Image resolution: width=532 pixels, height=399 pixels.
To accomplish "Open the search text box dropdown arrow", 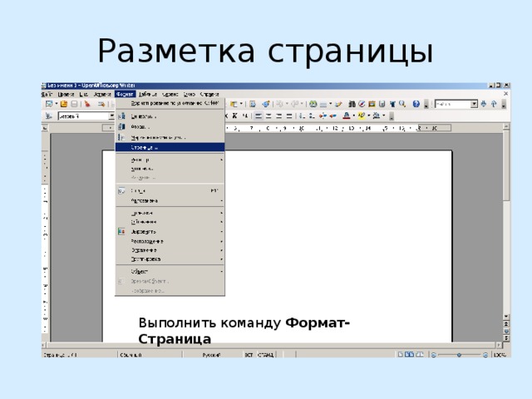I will pos(474,104).
